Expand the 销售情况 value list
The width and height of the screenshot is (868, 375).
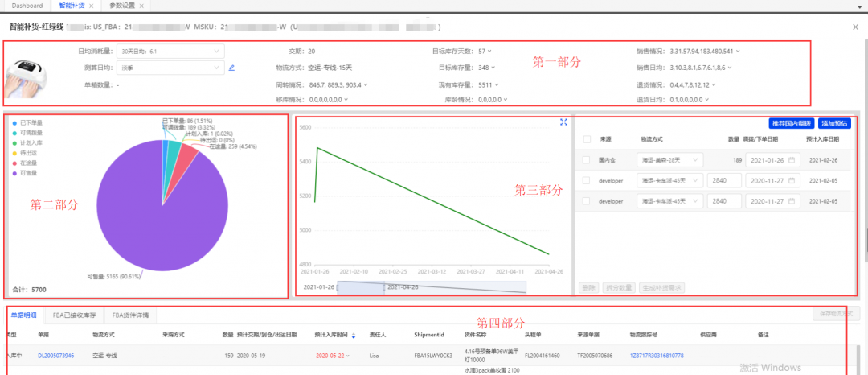737,52
